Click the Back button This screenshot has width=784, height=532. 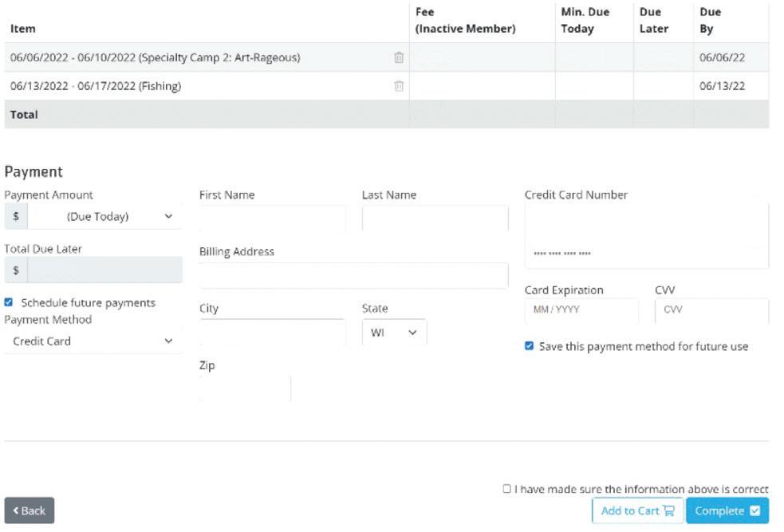(x=30, y=510)
